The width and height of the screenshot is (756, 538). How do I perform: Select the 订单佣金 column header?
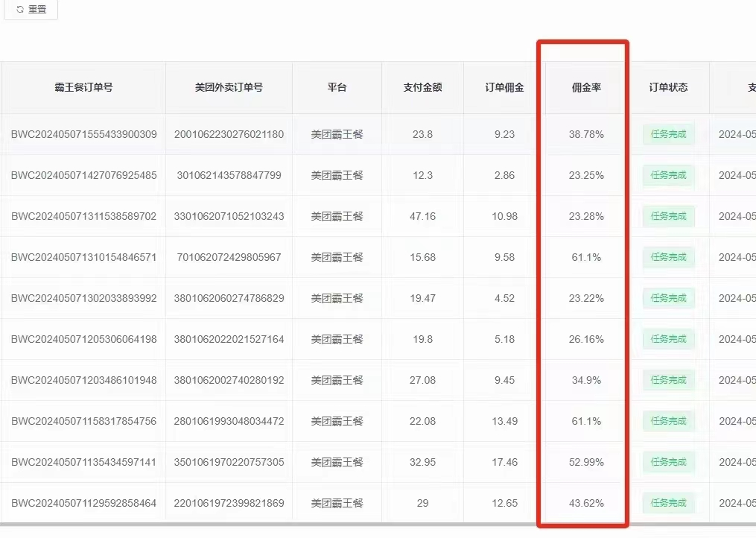tap(504, 87)
